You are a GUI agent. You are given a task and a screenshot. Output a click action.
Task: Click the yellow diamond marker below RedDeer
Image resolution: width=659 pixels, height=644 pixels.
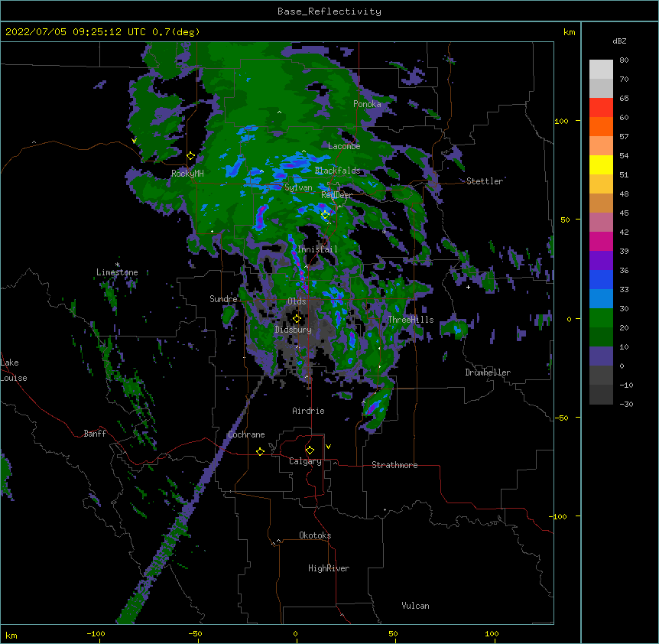pyautogui.click(x=326, y=215)
